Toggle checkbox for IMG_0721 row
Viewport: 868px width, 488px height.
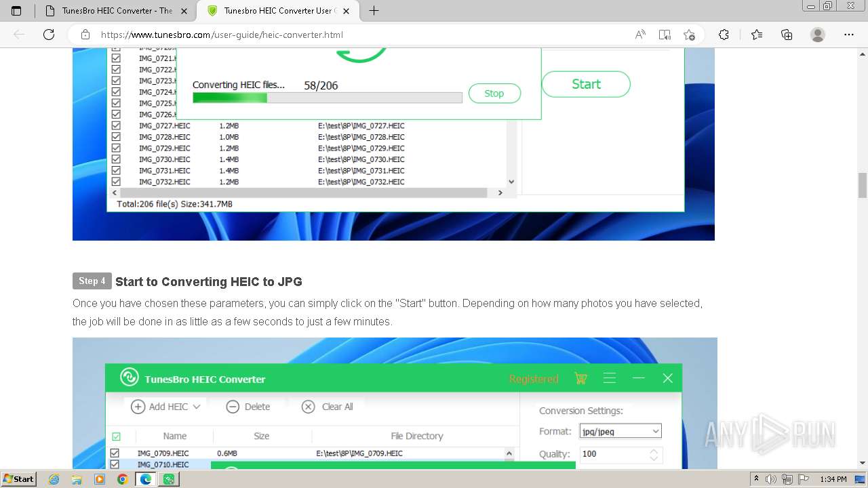[116, 58]
